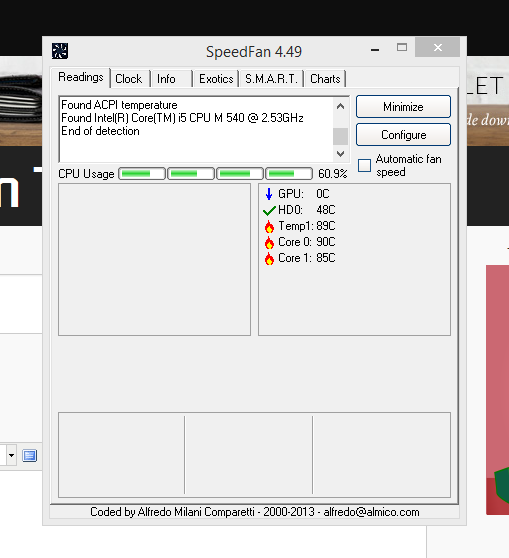The image size is (509, 558).
Task: Click the second CPU usage bar
Action: click(x=191, y=174)
